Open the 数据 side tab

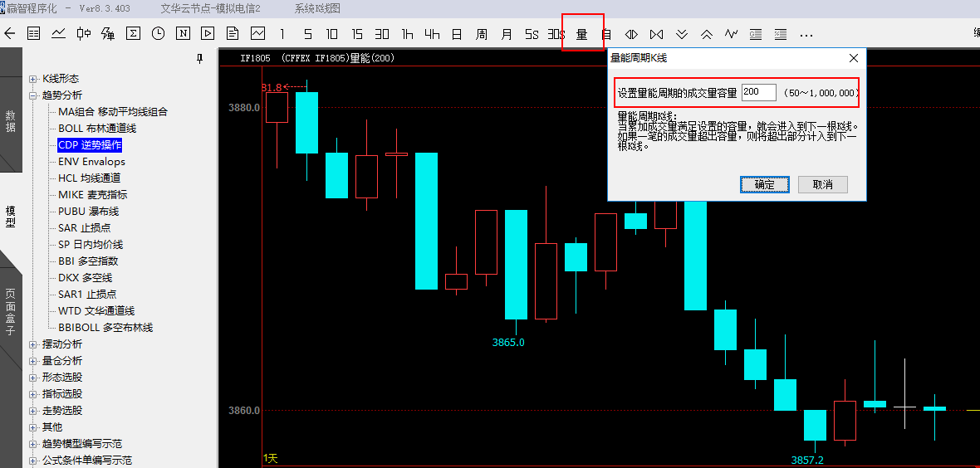[x=11, y=122]
